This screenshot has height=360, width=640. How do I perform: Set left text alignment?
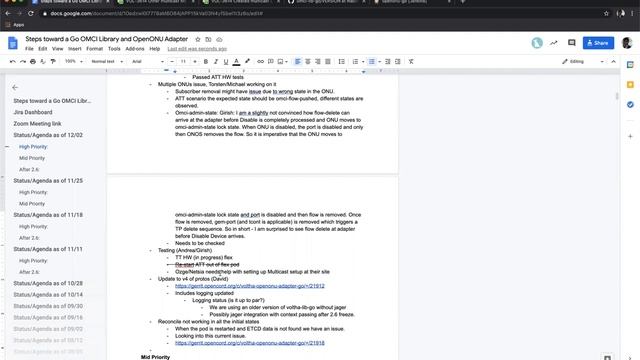point(298,62)
